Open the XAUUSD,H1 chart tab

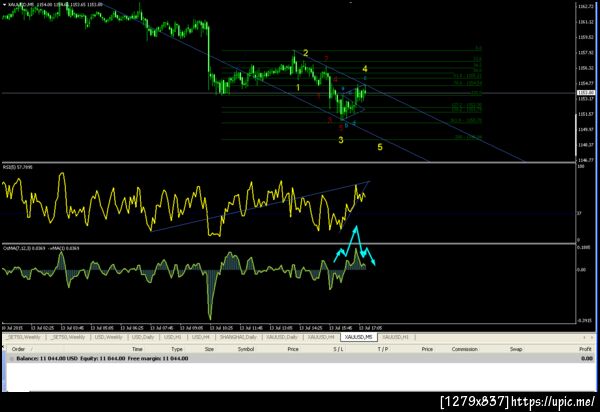[x=395, y=337]
